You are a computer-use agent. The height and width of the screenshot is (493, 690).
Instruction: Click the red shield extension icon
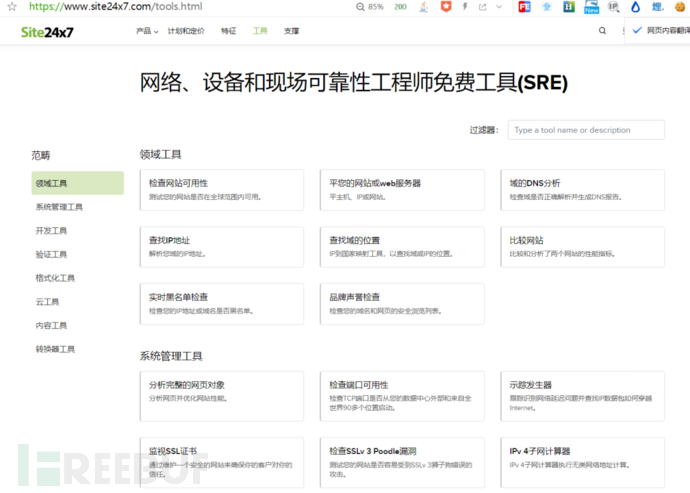[445, 7]
